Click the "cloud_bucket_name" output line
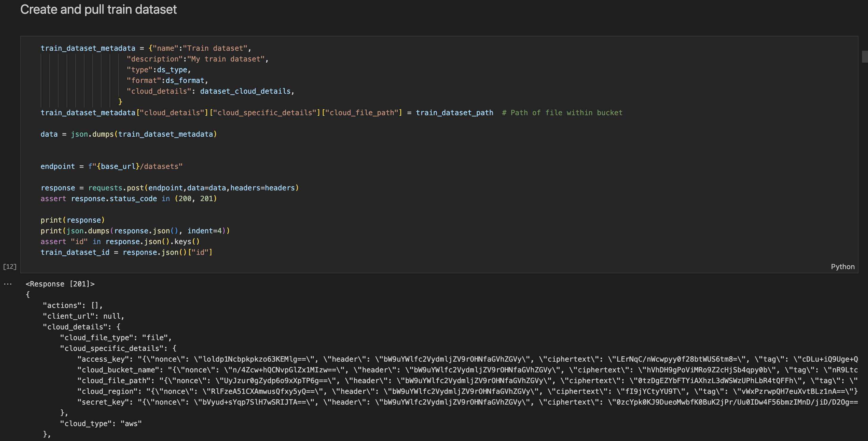 (468, 370)
